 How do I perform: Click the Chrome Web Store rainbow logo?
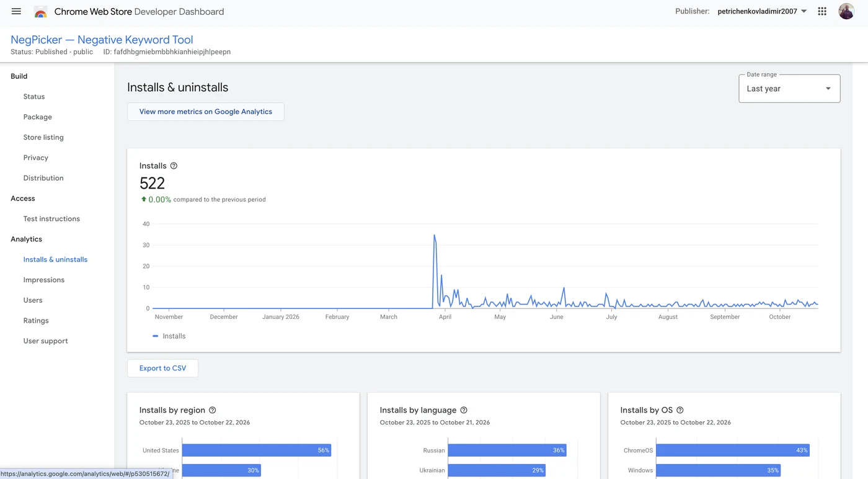coord(40,12)
